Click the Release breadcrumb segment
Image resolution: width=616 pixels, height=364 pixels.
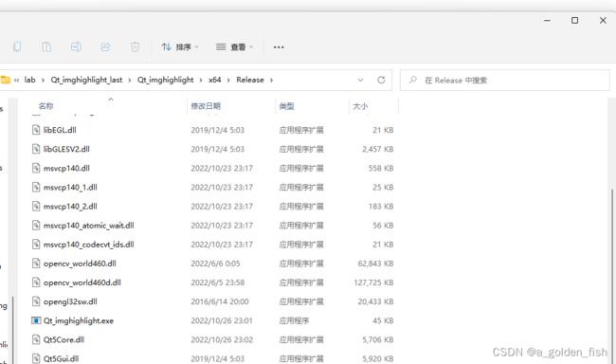250,80
